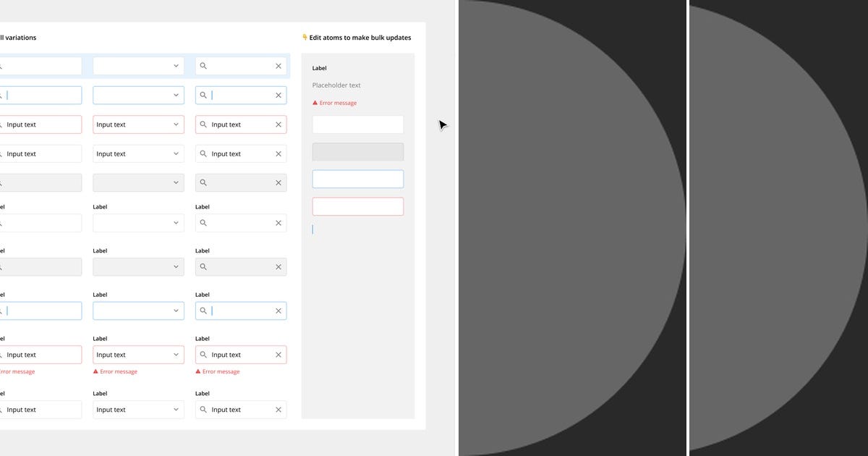The width and height of the screenshot is (868, 456).
Task: Click the magnifier in the labeled disabled right search field
Action: click(x=203, y=267)
